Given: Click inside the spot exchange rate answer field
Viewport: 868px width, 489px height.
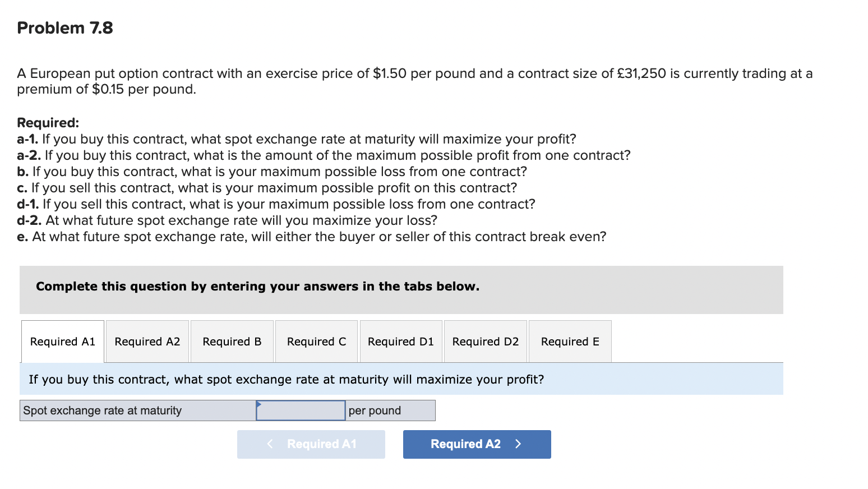Looking at the screenshot, I should click(x=301, y=410).
